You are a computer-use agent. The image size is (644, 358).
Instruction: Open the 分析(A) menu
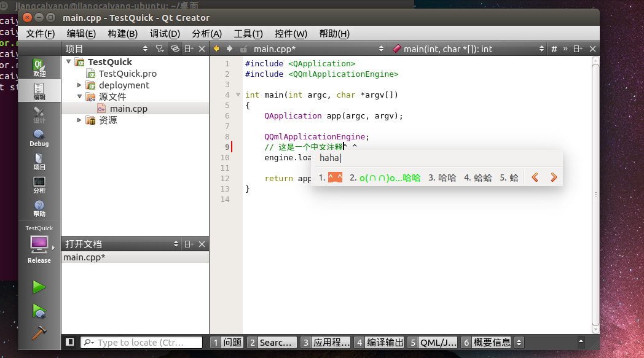207,34
